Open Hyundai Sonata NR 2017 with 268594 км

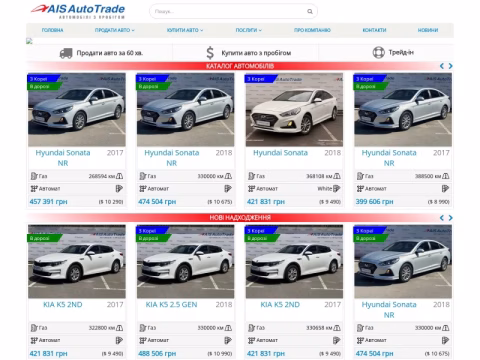(x=63, y=158)
